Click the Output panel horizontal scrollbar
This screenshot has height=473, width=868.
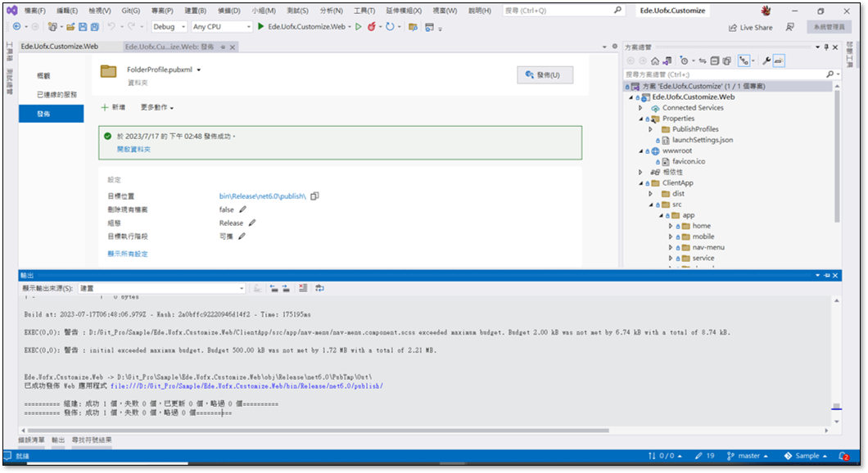click(x=319, y=430)
